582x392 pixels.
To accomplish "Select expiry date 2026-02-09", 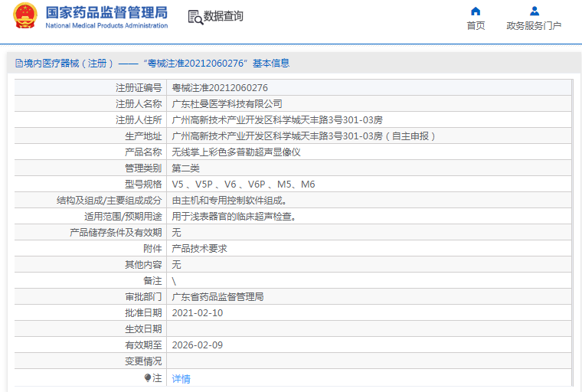I will 198,345.
